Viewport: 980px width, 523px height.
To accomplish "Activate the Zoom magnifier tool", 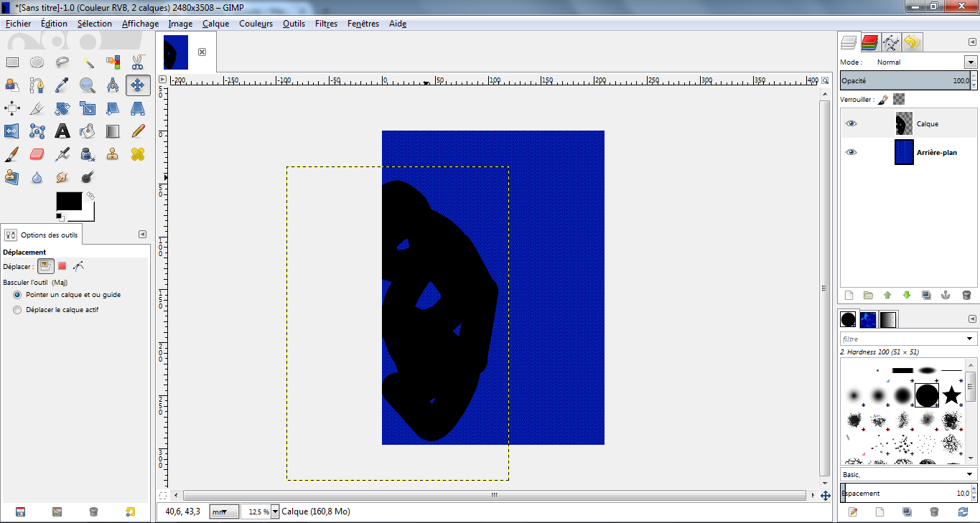I will 88,86.
